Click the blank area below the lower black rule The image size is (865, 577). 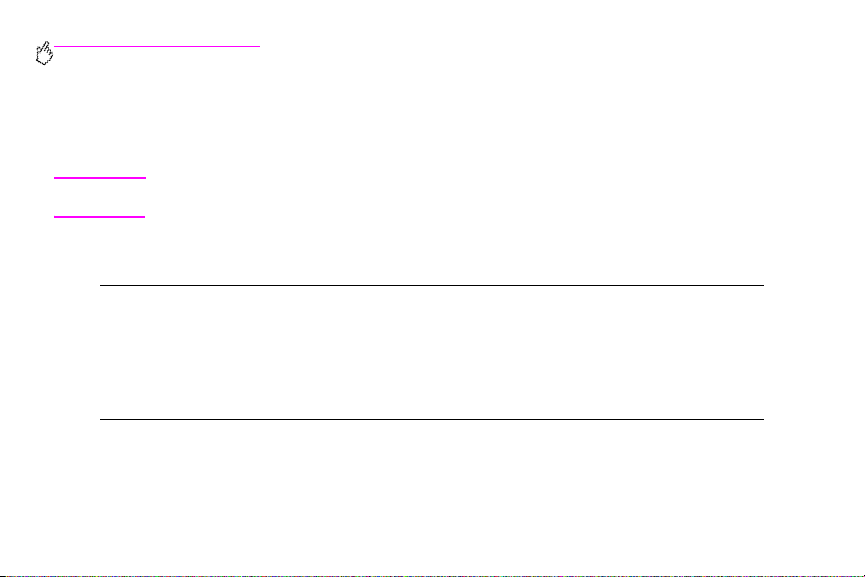pyautogui.click(x=432, y=496)
